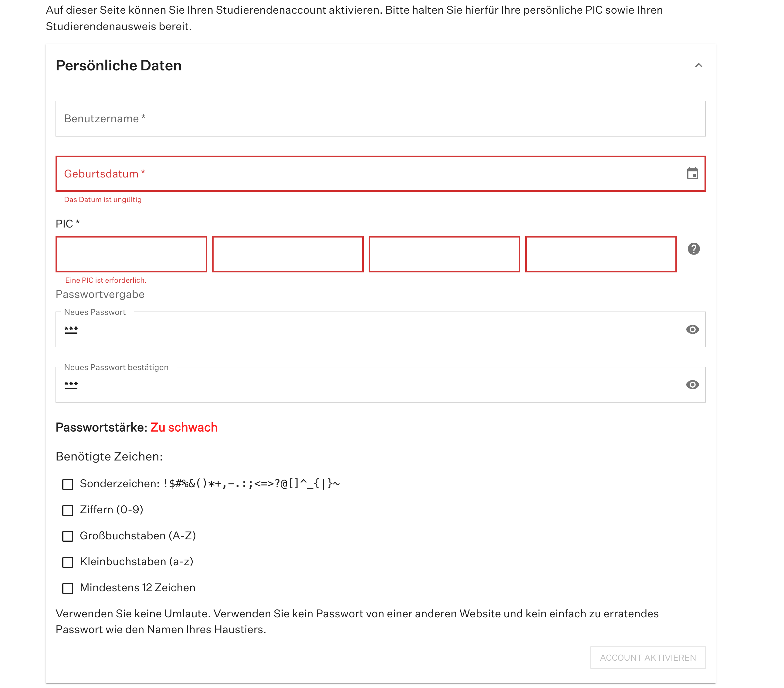Open the Geburtsdatum calendar picker
The height and width of the screenshot is (688, 784).
(x=692, y=174)
